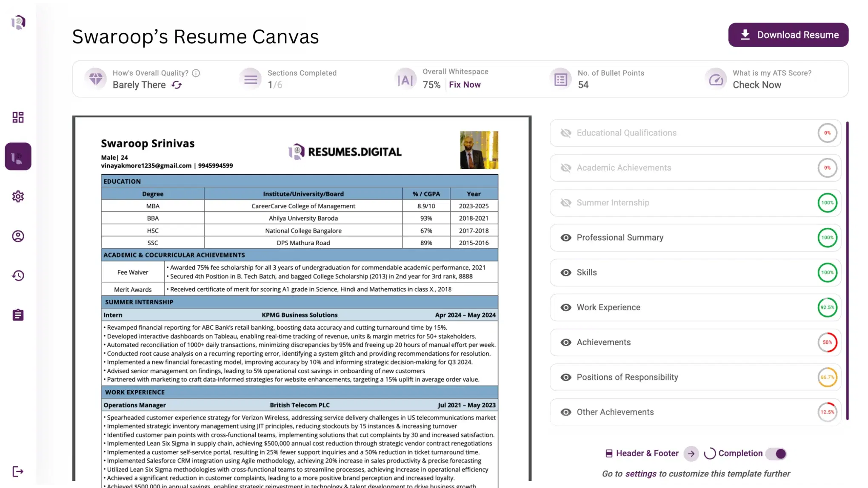Click the Header & Footer icon

[609, 454]
